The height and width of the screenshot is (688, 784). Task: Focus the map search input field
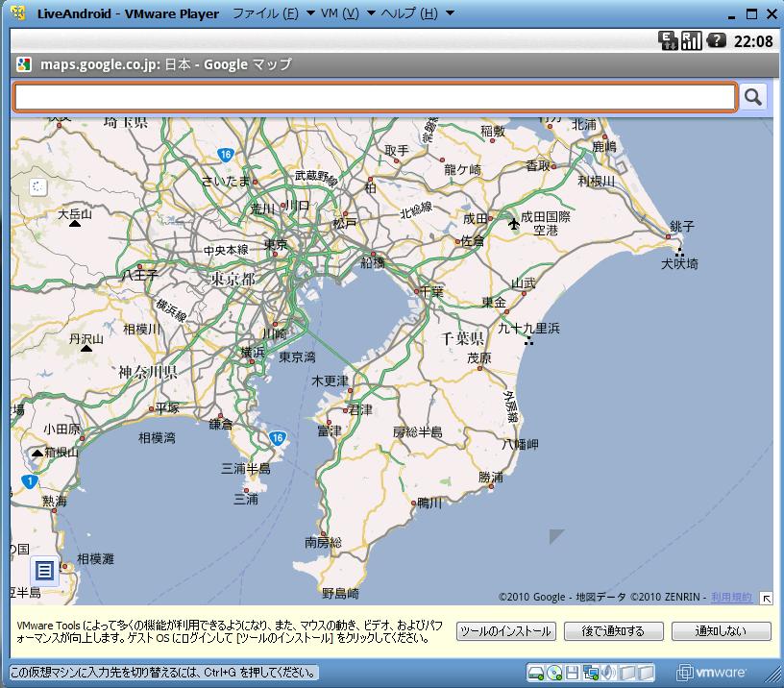point(375,97)
